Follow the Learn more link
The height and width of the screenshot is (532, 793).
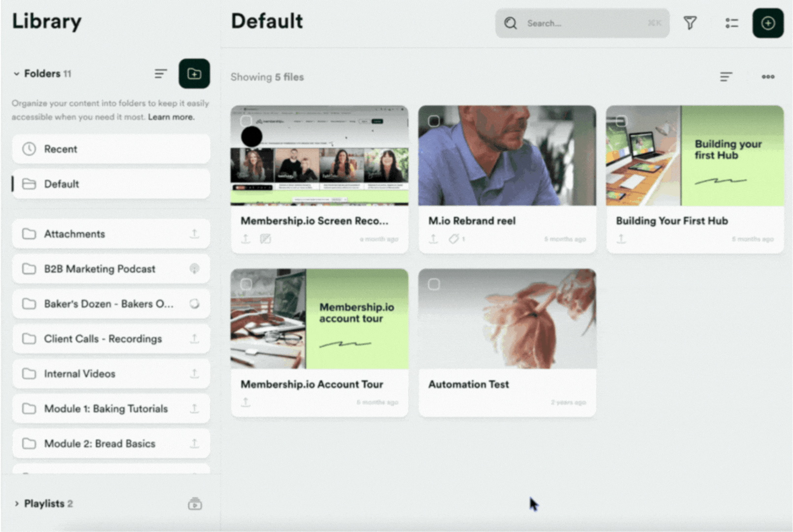click(x=171, y=117)
